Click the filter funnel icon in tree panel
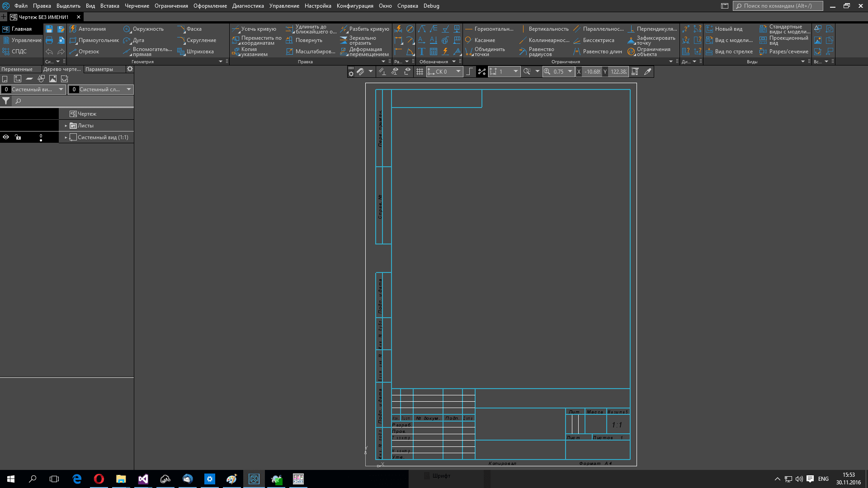 [6, 101]
